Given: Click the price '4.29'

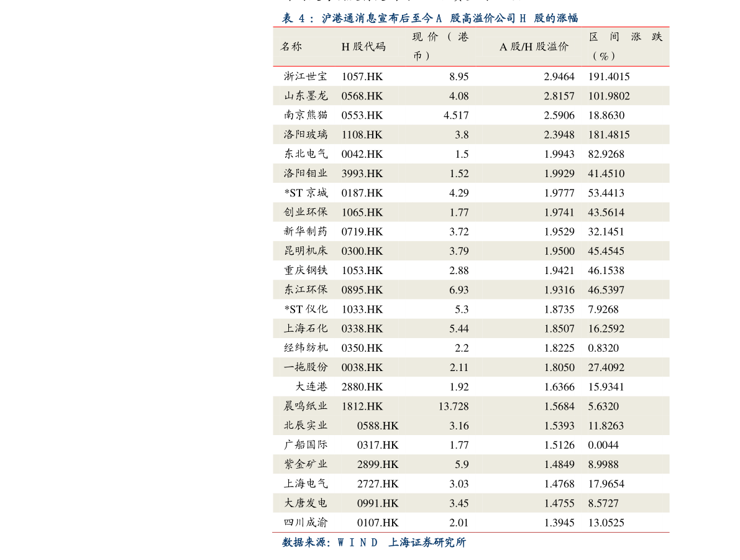Looking at the screenshot, I should (x=459, y=193).
